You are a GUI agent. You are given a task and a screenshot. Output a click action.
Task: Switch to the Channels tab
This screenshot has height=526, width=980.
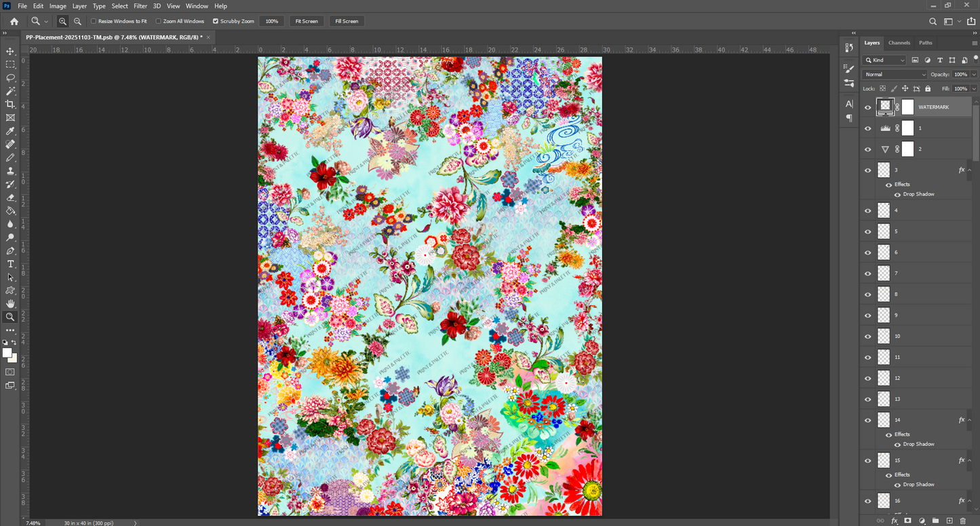pyautogui.click(x=899, y=43)
